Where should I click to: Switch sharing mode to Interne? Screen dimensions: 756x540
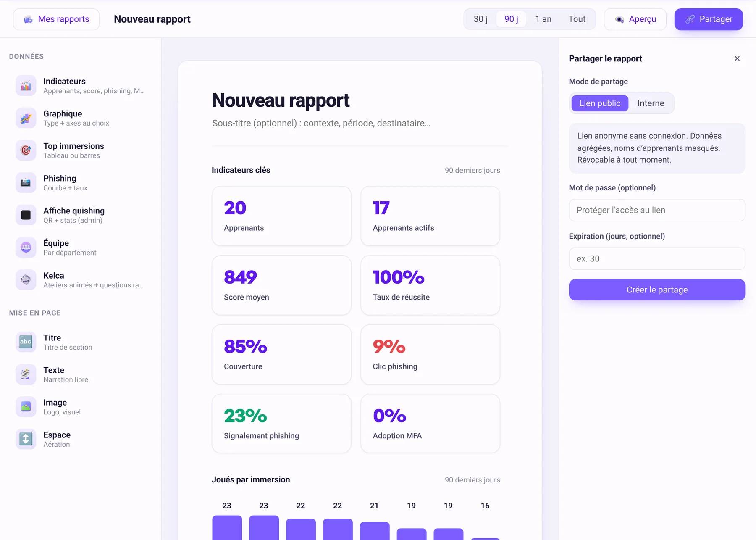[x=651, y=103]
